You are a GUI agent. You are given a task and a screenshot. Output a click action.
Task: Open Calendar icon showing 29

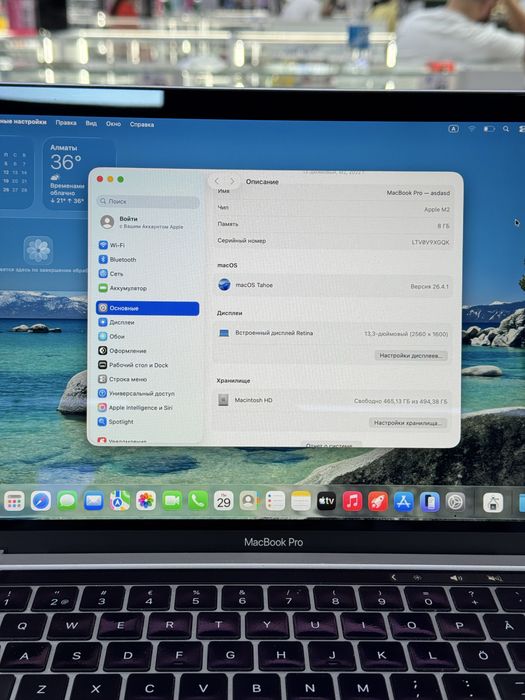[x=224, y=501]
